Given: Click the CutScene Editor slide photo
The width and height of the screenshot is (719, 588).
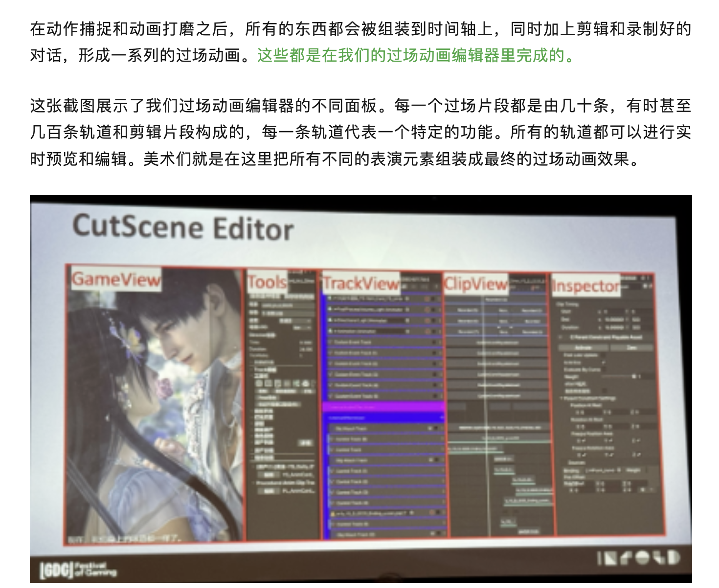Looking at the screenshot, I should click(360, 389).
